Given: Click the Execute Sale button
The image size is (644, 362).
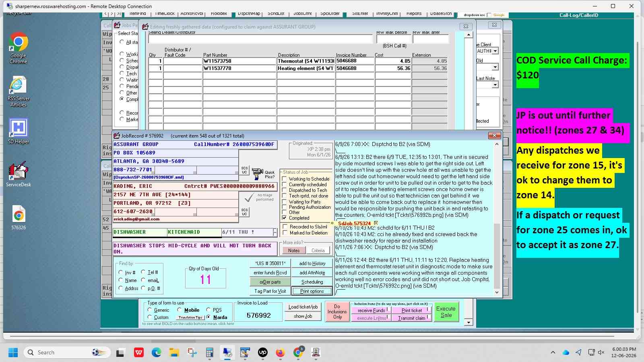Looking at the screenshot, I should point(446,312).
